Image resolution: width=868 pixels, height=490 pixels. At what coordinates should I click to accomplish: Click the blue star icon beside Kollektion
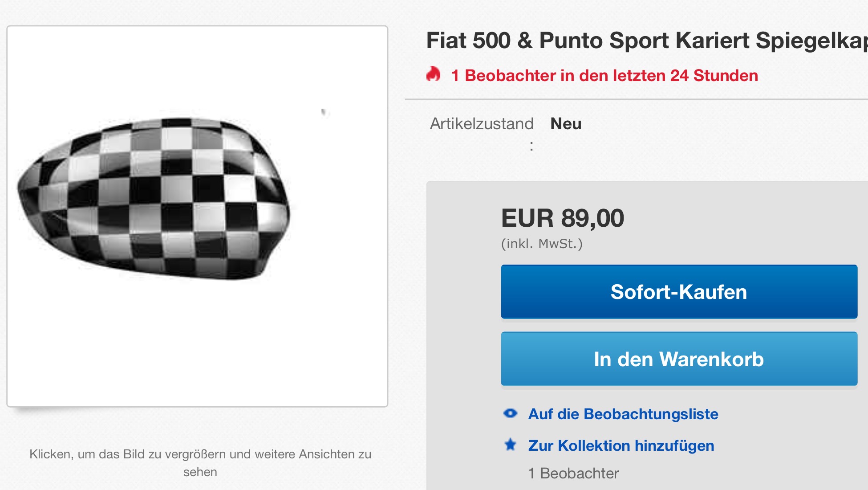click(510, 445)
